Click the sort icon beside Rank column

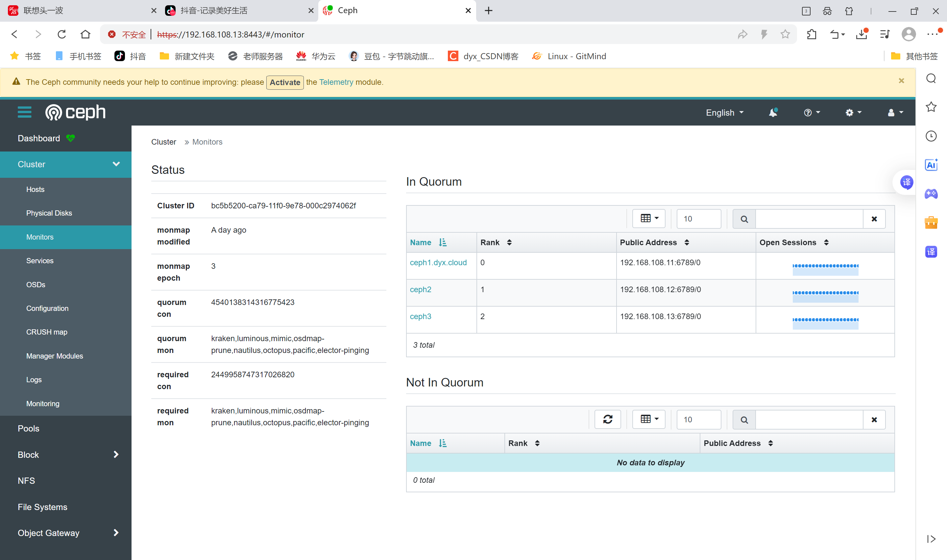point(509,242)
